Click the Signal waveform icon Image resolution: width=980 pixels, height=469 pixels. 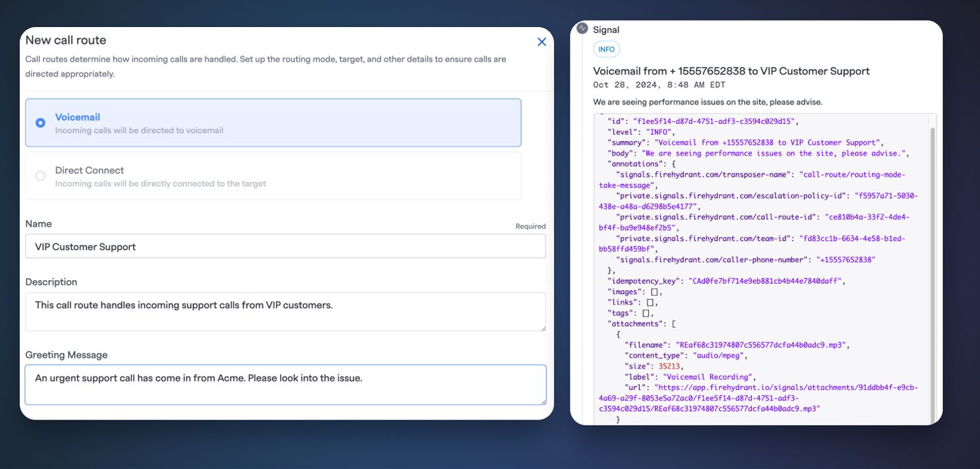(x=582, y=28)
